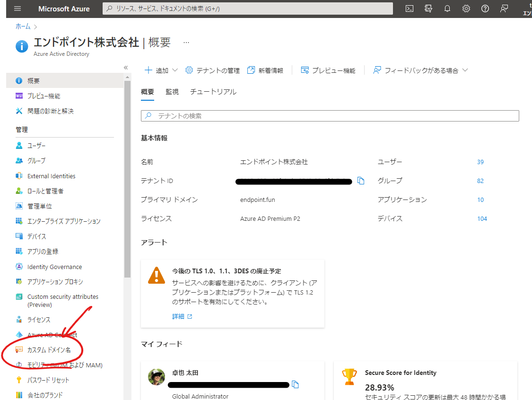532x400 pixels.
Task: Click プレビュー機能 toolbar button
Action: click(x=328, y=70)
